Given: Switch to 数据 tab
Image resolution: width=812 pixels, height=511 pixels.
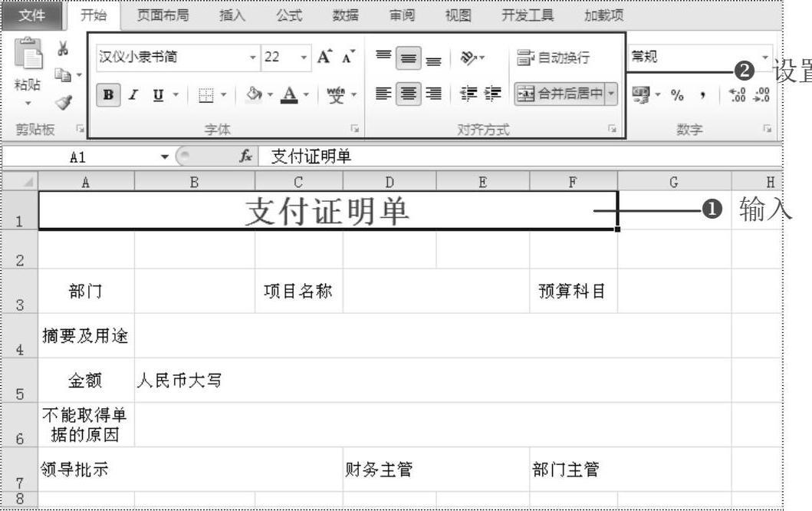Looking at the screenshot, I should tap(345, 15).
